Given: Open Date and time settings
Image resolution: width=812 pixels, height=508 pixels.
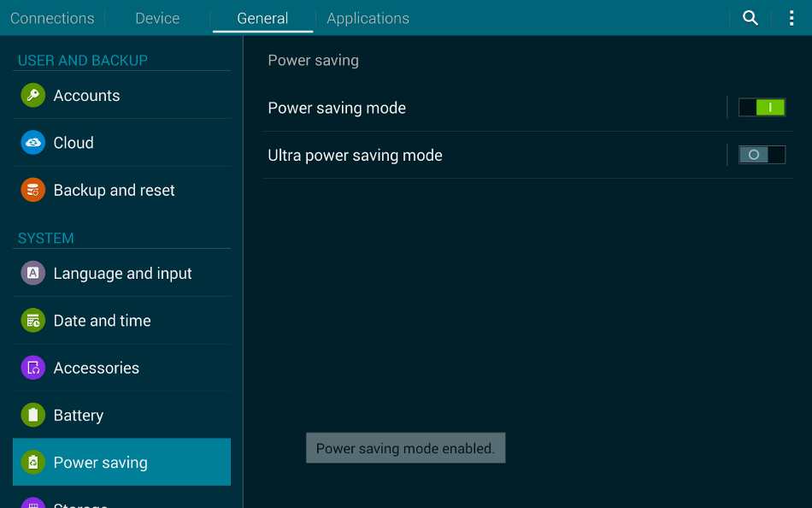Looking at the screenshot, I should [x=121, y=321].
